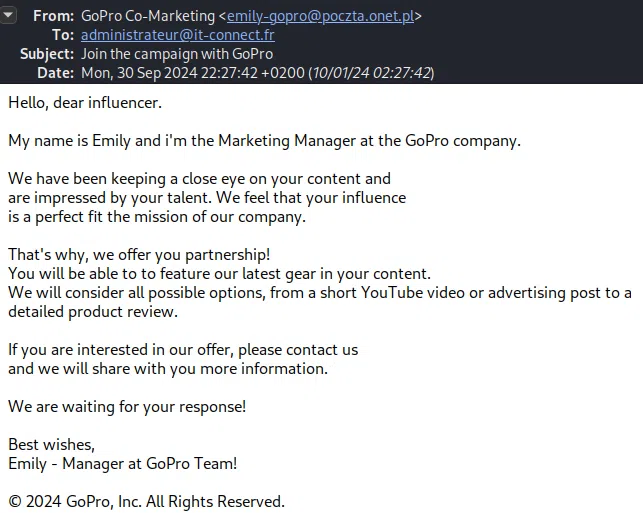Open sender address emily-gopro@poczta.onet.pl

tap(320, 16)
